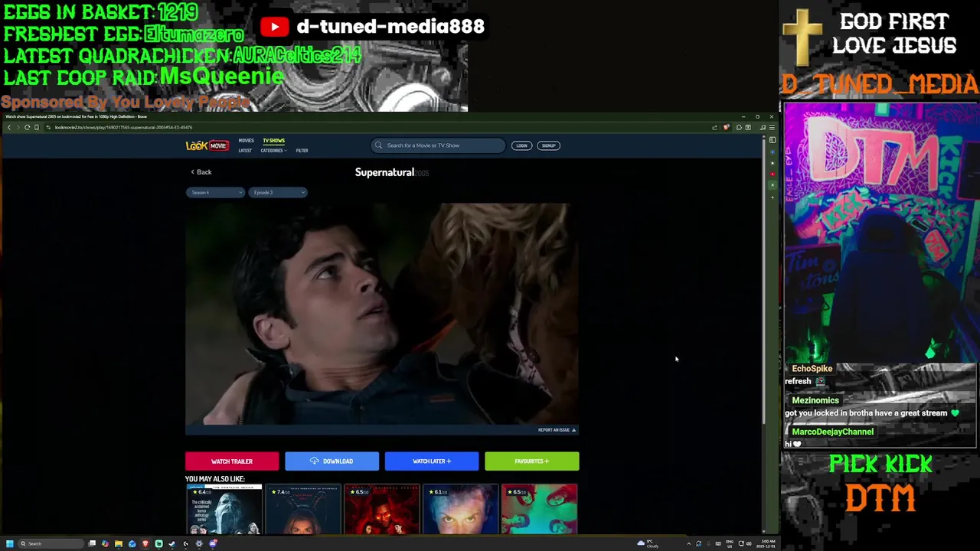Bookmark this page in Brave
Screen dimensions: 980x551
[36, 127]
